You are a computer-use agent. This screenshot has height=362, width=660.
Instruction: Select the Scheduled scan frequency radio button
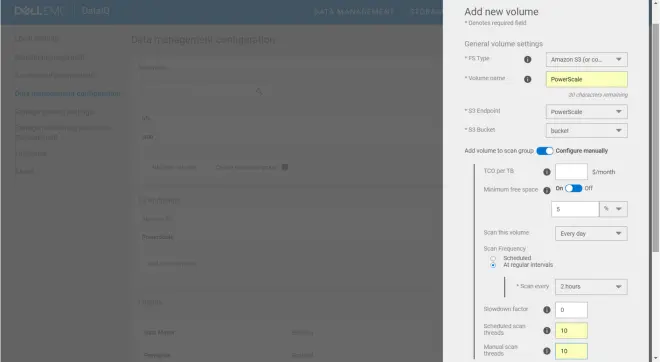(x=493, y=258)
